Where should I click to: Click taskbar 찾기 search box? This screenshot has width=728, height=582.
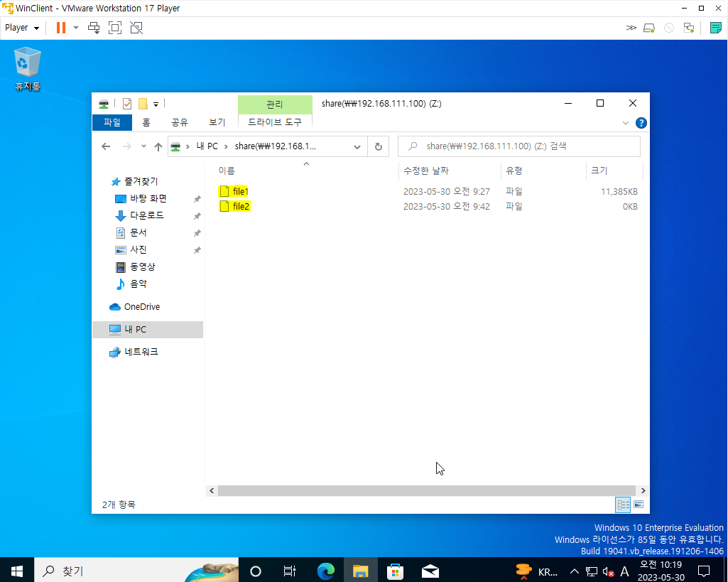tap(136, 571)
